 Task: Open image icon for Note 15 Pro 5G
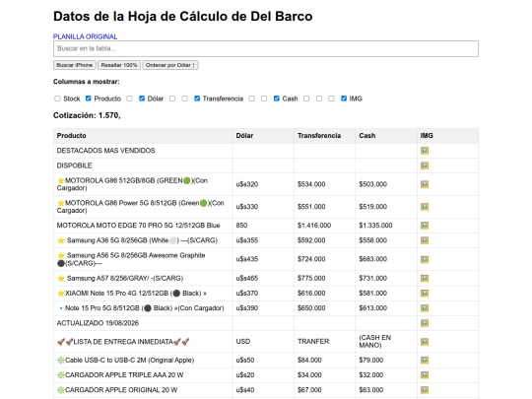point(425,308)
